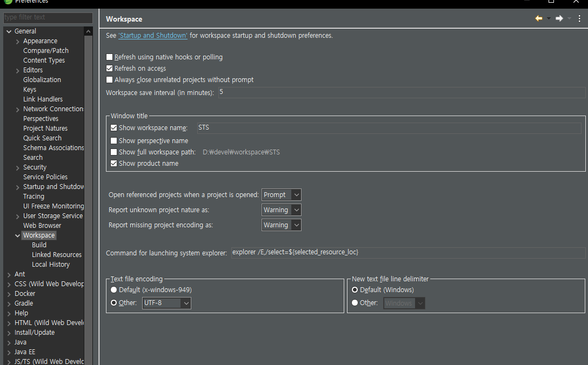
Task: Open the 'Startup and Shutdown' link
Action: [152, 35]
